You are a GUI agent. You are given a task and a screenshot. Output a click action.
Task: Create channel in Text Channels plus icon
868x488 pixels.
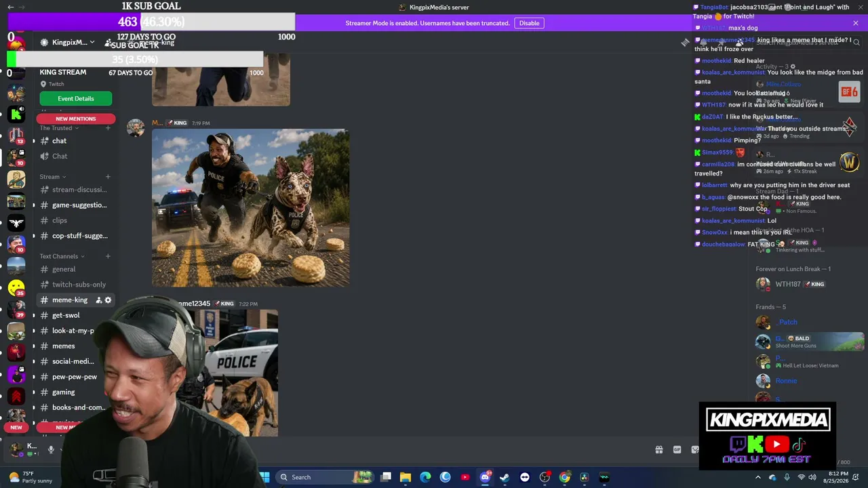108,256
